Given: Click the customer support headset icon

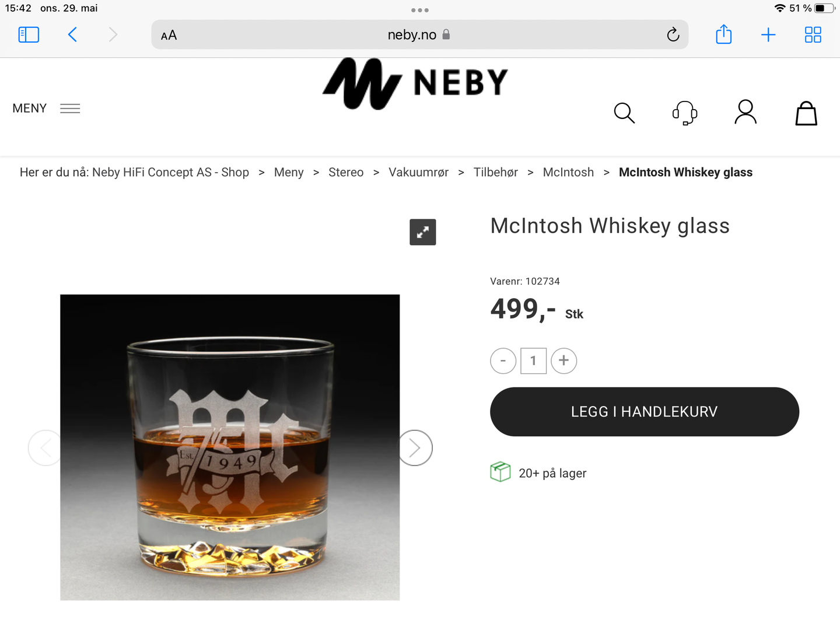Looking at the screenshot, I should (x=685, y=113).
